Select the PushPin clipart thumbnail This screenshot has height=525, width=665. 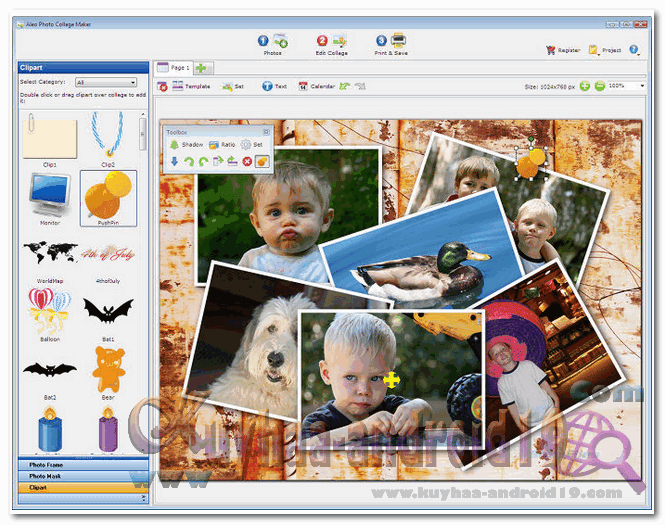point(108,197)
